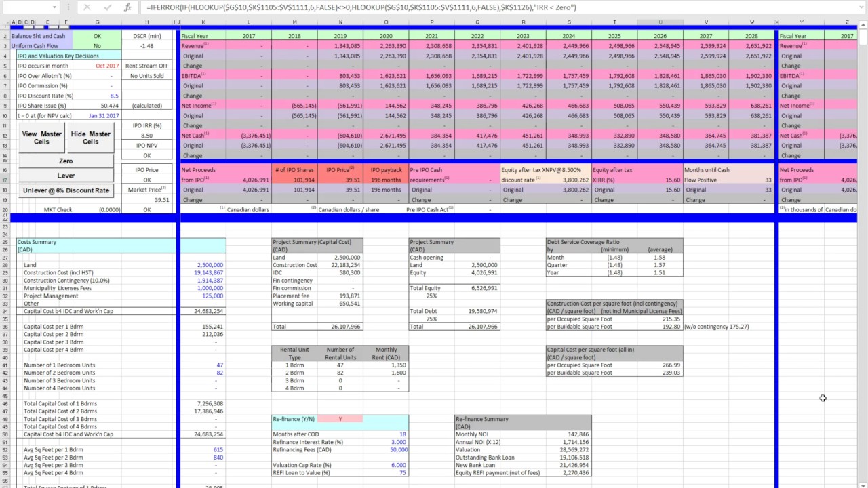Select the 239.03 per Buildable Square Foot value
868x488 pixels.
(x=660, y=373)
